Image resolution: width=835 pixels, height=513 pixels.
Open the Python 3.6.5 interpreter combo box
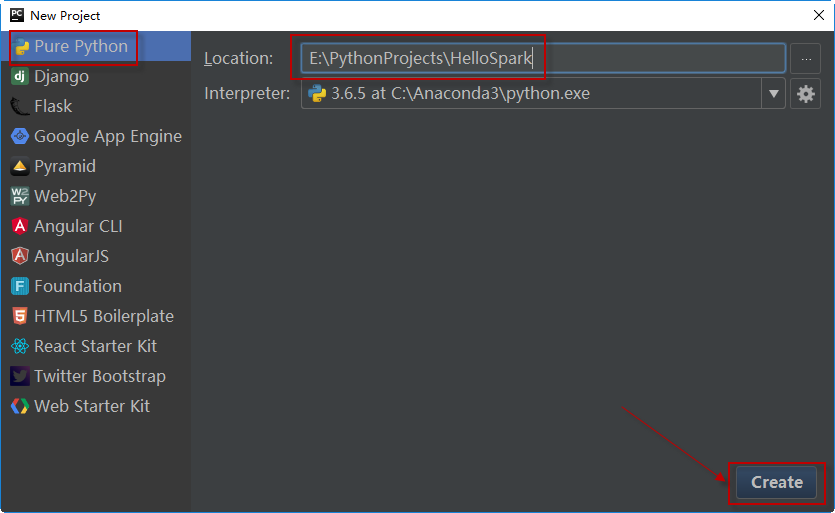pos(530,94)
